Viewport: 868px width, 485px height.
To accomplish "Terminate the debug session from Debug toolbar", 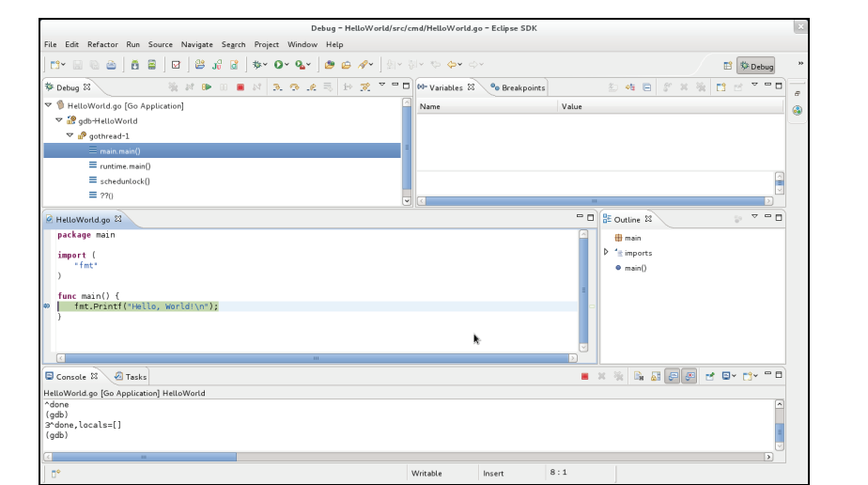I will tap(240, 86).
